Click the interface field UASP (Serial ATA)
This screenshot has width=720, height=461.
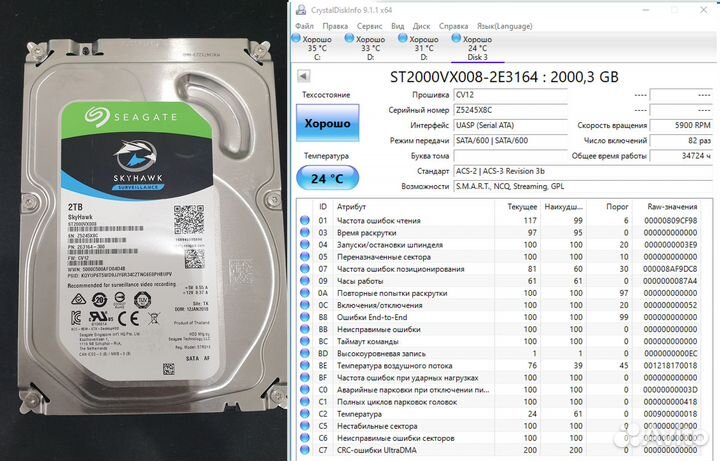[510, 125]
